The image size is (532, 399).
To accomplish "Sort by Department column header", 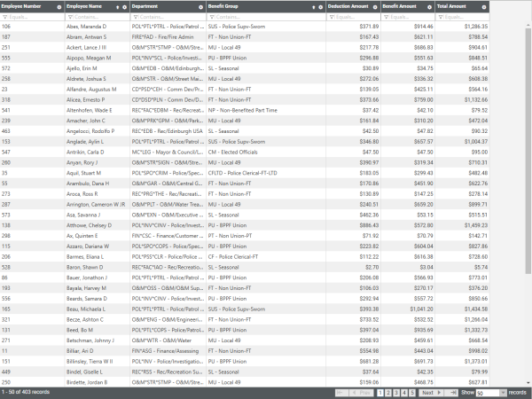I will (x=145, y=6).
